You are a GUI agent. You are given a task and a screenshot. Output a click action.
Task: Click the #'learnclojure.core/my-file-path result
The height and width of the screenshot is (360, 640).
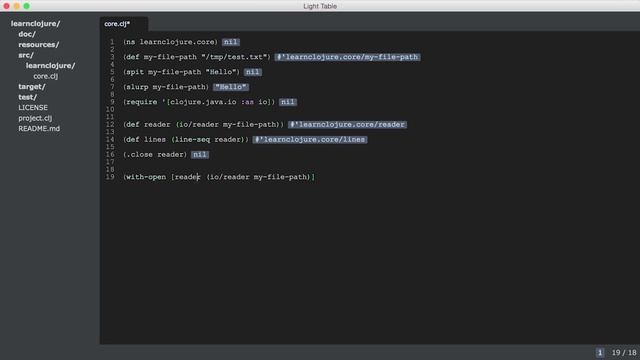coord(347,57)
